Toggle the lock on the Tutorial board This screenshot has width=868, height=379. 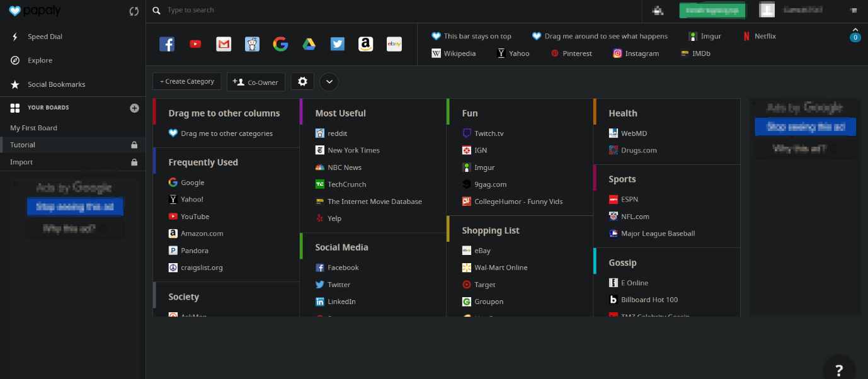134,145
